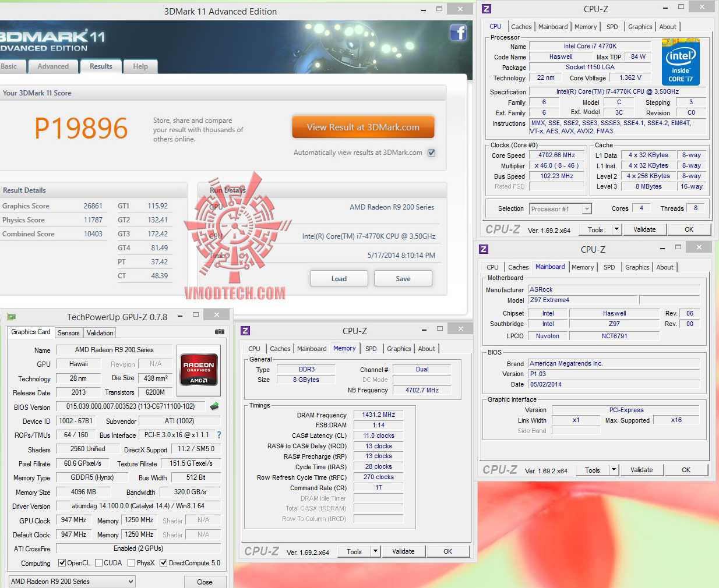Toggle the OpenCL checkbox in GPU-Z
719x588 pixels.
click(62, 563)
